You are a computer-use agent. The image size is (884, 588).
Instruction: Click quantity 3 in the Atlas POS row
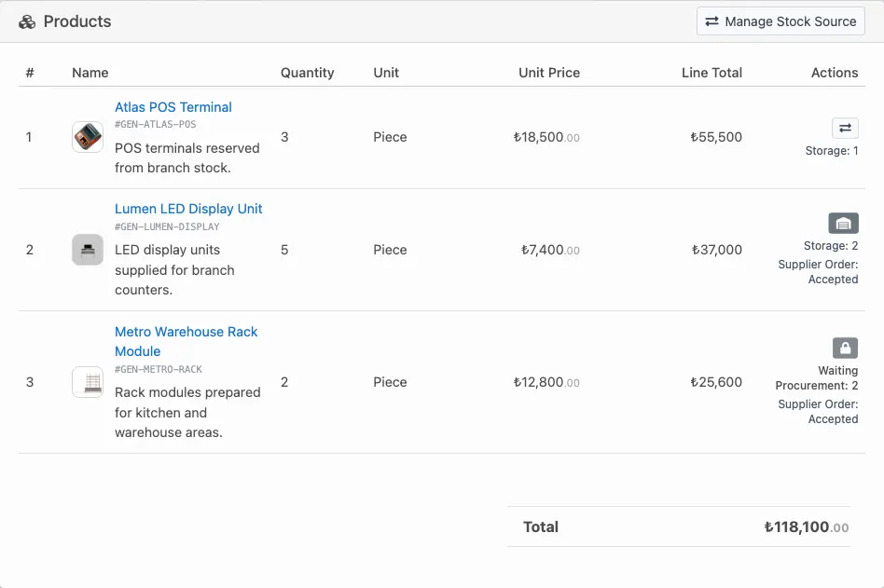pos(284,137)
